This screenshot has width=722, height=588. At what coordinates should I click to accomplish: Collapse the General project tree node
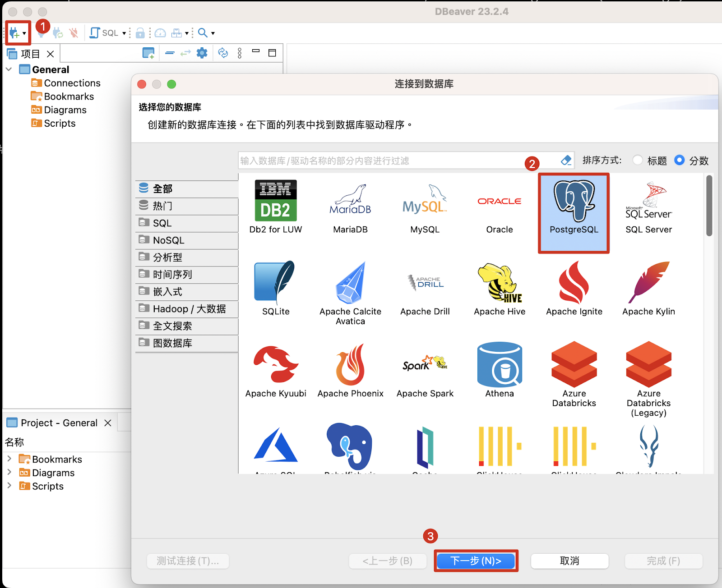9,69
